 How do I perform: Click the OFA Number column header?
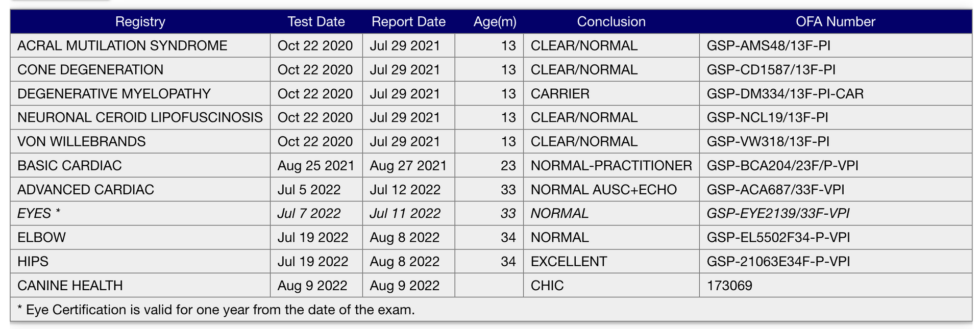click(x=836, y=21)
